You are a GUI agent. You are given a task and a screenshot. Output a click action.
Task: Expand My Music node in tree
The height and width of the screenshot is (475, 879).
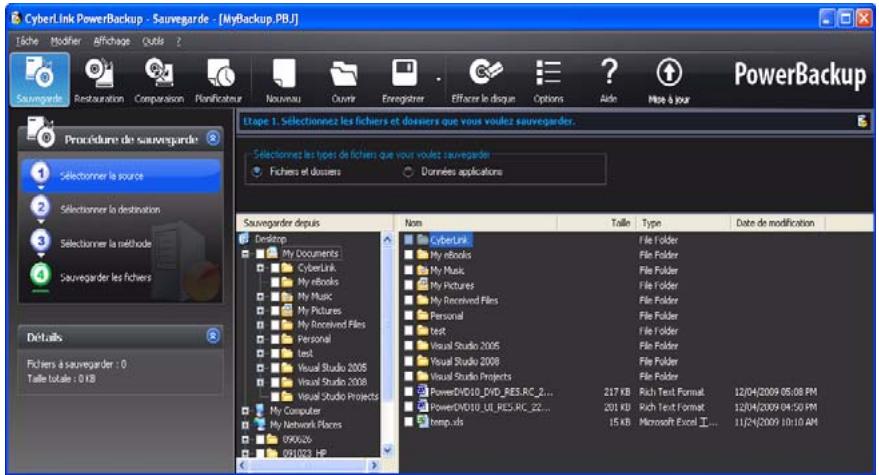[260, 296]
